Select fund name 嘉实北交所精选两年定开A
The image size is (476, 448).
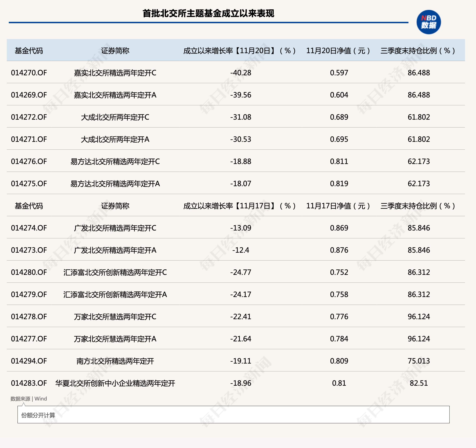pyautogui.click(x=115, y=95)
